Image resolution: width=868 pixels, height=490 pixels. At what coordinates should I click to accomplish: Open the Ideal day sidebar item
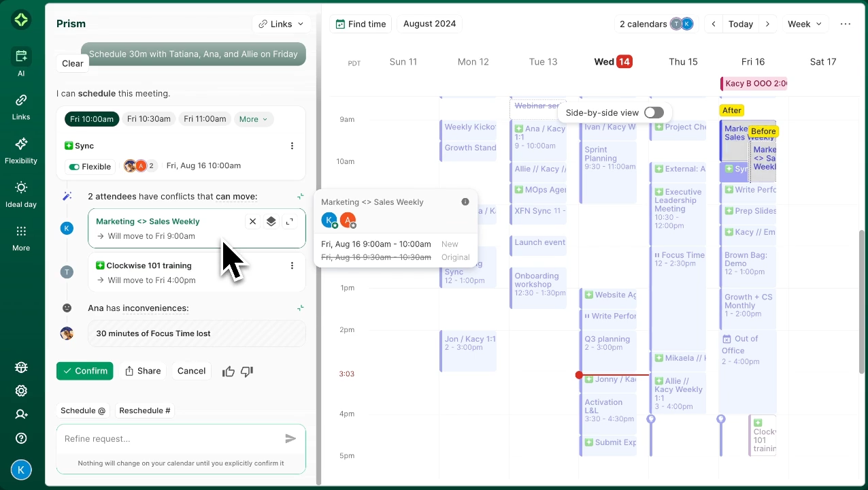tap(21, 193)
